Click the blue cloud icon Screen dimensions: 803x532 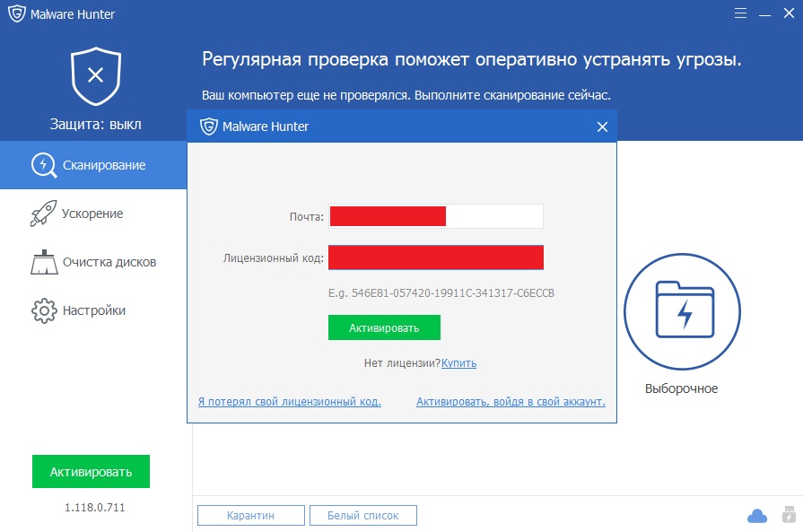(757, 516)
